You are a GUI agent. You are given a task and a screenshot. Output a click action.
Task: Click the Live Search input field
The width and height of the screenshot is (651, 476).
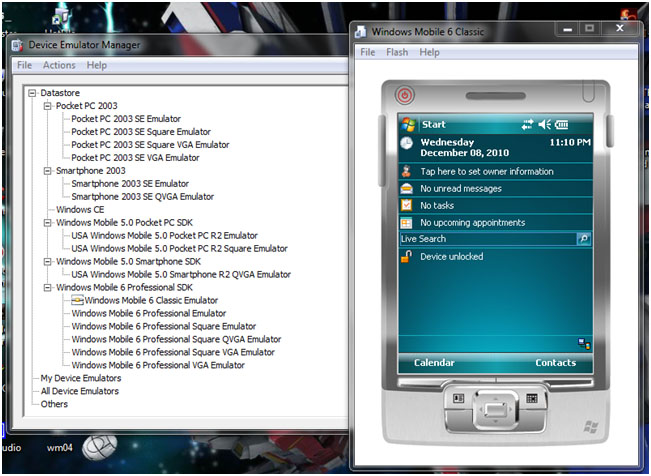(488, 239)
